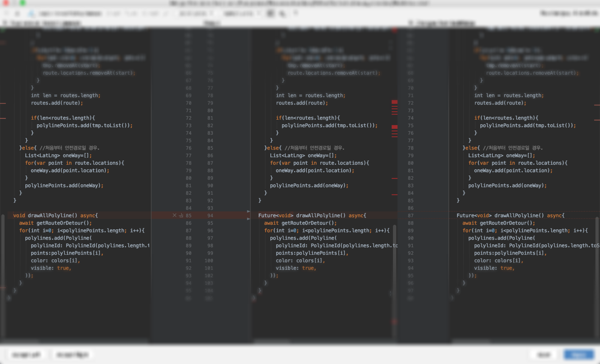Click the resolve-conflict icon next to line 85
This screenshot has height=364, width=600.
[x=181, y=215]
